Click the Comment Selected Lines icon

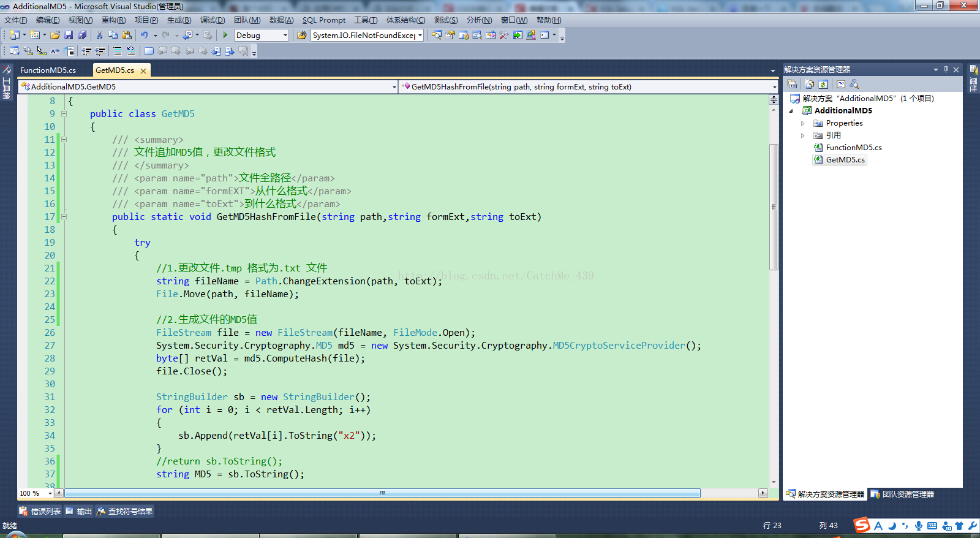tap(117, 51)
